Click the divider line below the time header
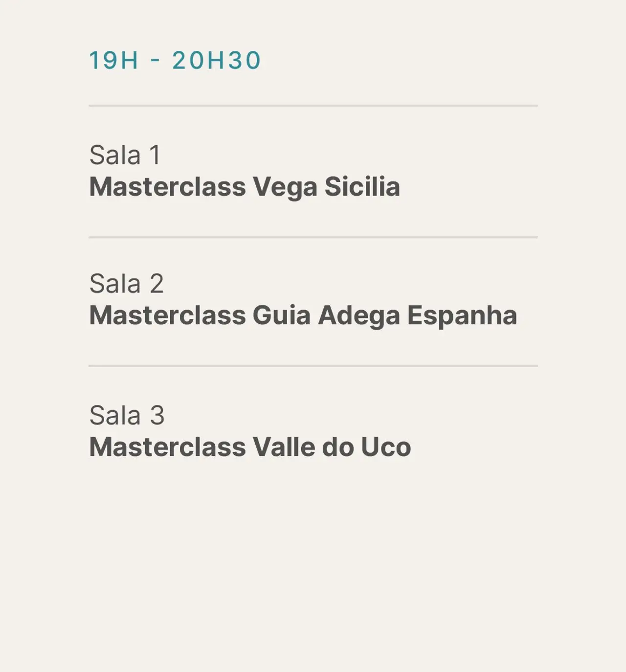 tap(313, 106)
